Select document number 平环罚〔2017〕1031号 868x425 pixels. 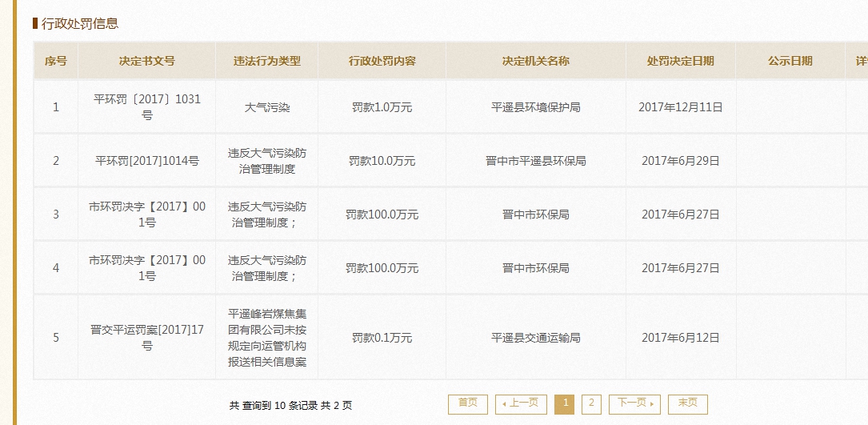146,107
